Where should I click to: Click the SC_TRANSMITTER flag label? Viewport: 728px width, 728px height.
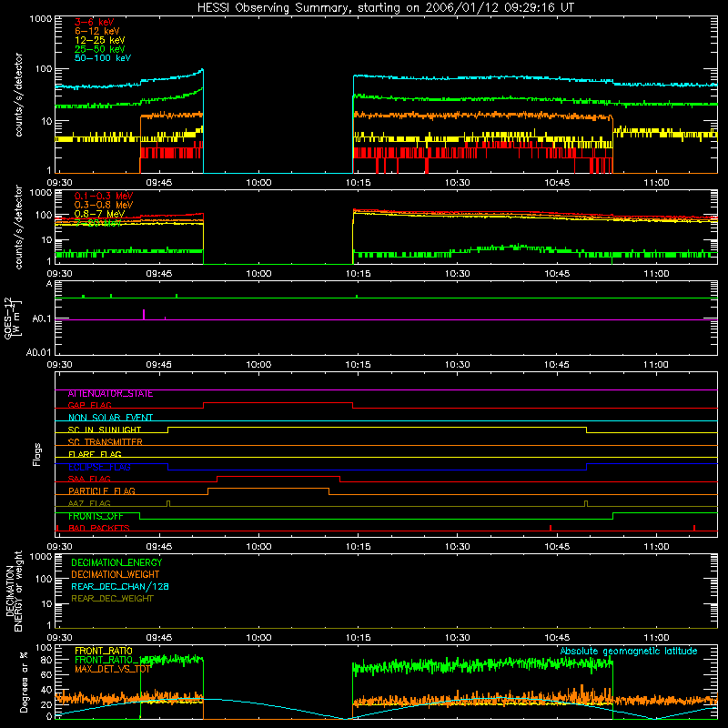[x=106, y=442]
